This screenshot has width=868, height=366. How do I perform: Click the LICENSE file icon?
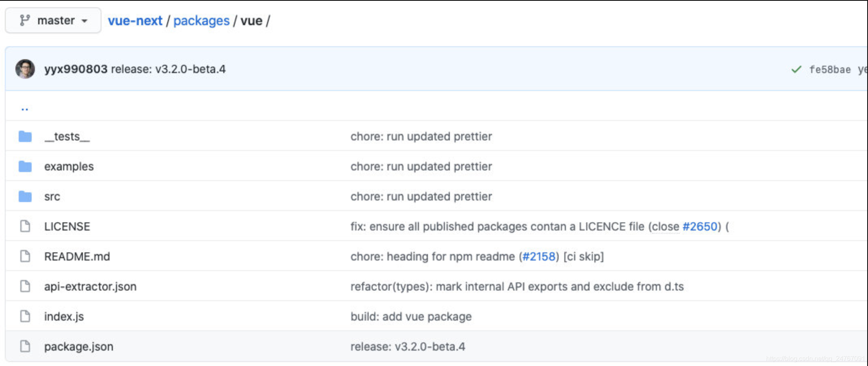[25, 226]
